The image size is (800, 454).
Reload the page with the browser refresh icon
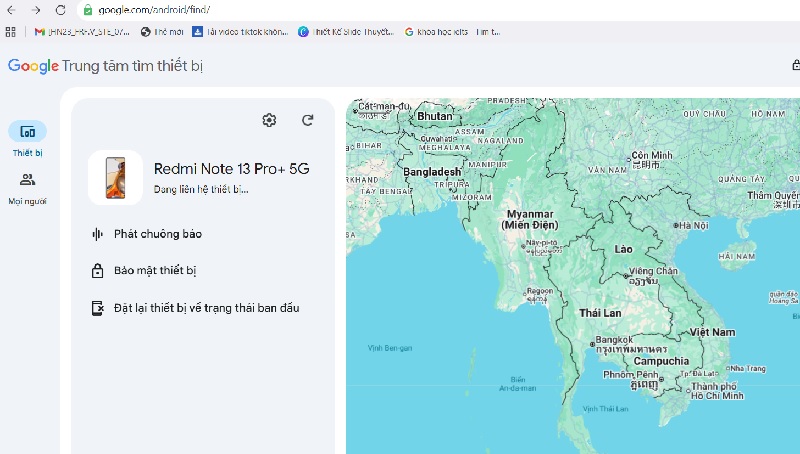60,10
